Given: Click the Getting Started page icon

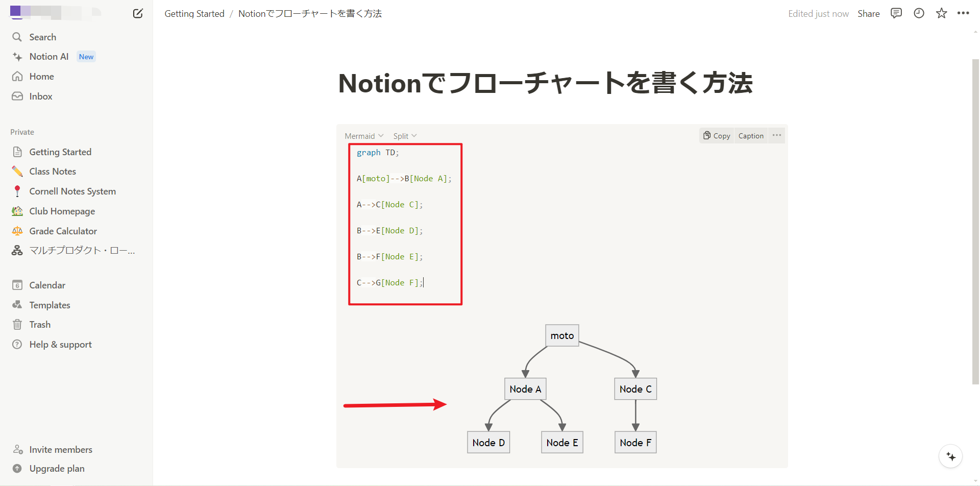Looking at the screenshot, I should 17,152.
